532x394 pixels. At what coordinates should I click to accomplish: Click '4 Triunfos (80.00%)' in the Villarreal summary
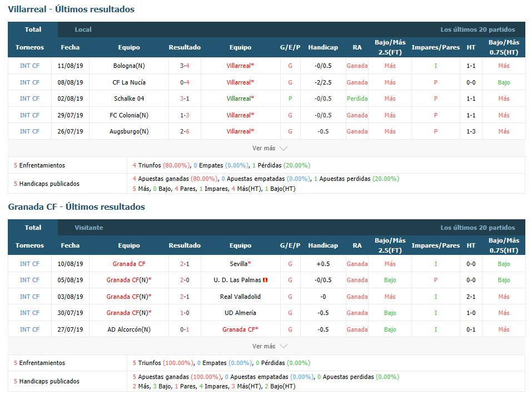coord(161,165)
